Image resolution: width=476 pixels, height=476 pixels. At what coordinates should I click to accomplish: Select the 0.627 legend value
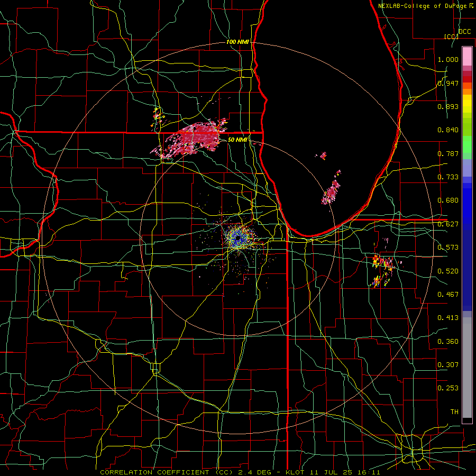[448, 224]
